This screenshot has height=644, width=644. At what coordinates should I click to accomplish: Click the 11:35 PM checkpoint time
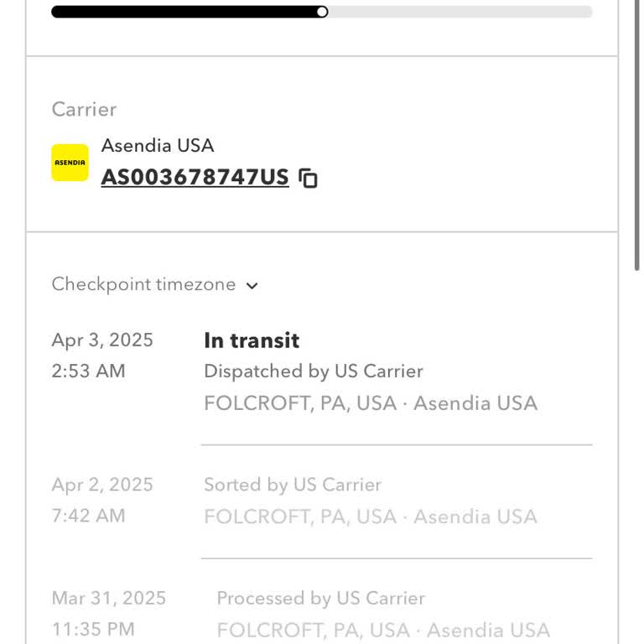(93, 630)
